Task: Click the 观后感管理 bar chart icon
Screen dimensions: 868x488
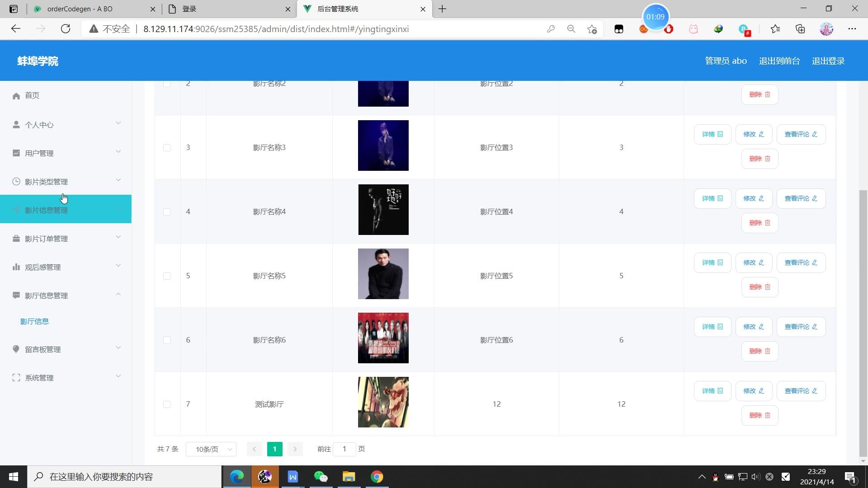Action: (16, 267)
